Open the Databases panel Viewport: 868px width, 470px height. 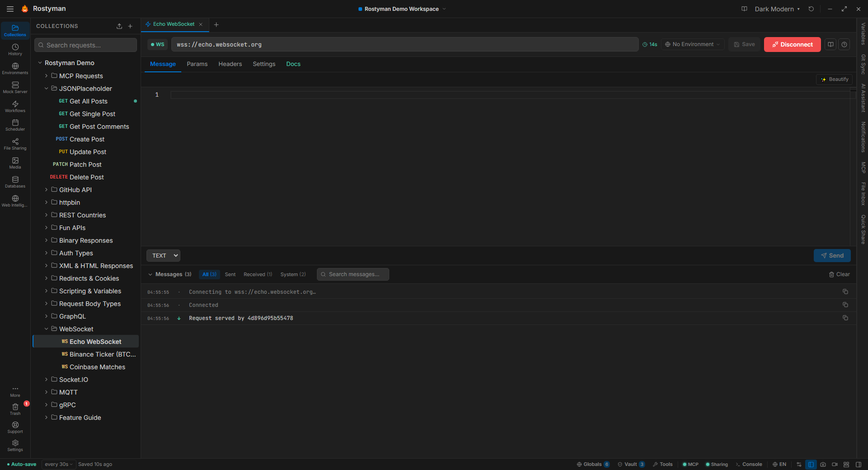pyautogui.click(x=15, y=182)
